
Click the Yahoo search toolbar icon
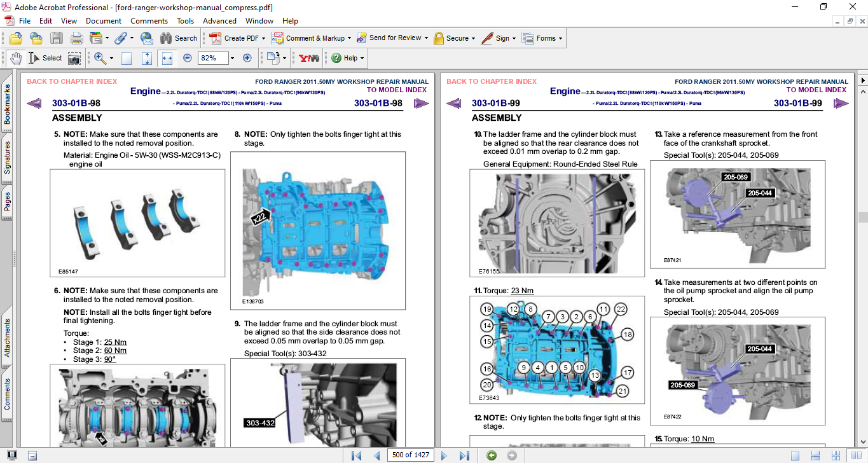point(309,58)
